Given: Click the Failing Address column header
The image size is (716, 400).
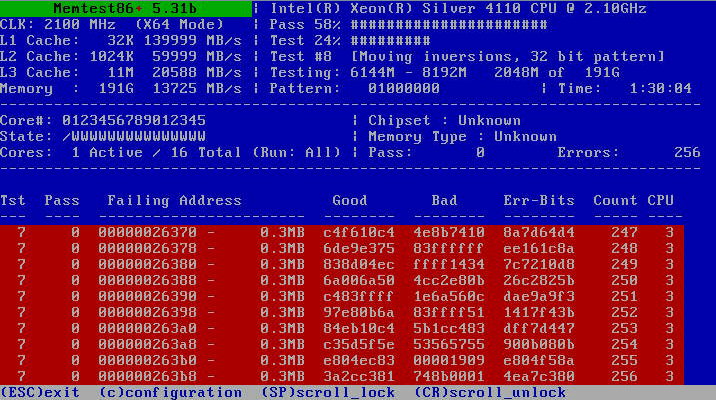Looking at the screenshot, I should point(174,200).
